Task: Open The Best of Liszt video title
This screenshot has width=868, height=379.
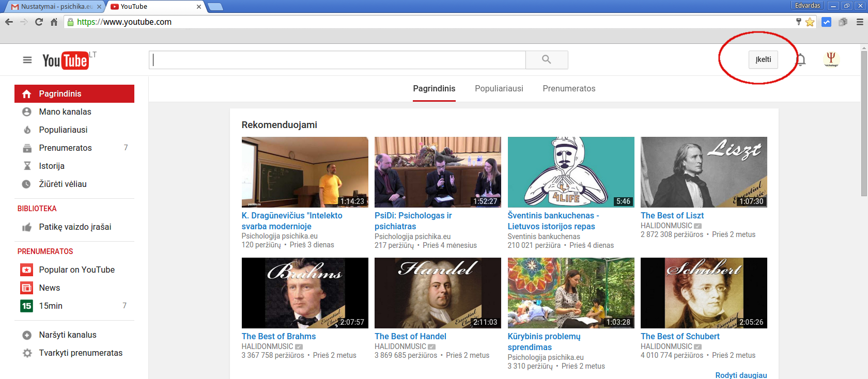Action: point(672,215)
